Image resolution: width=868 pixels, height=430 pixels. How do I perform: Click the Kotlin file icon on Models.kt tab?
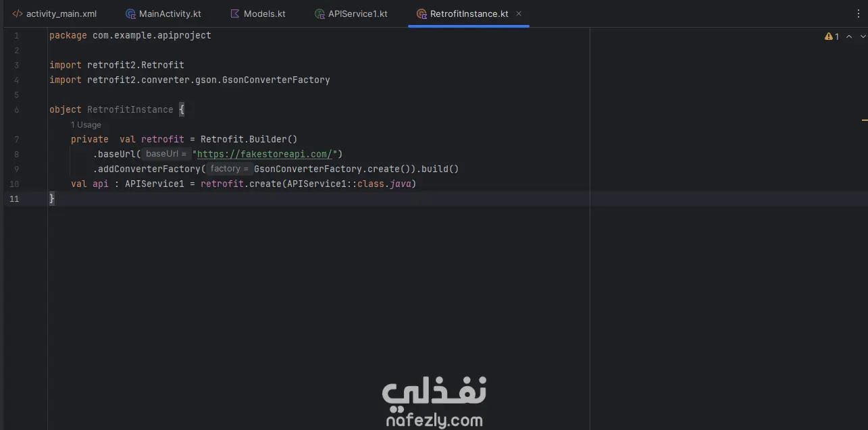(x=234, y=14)
